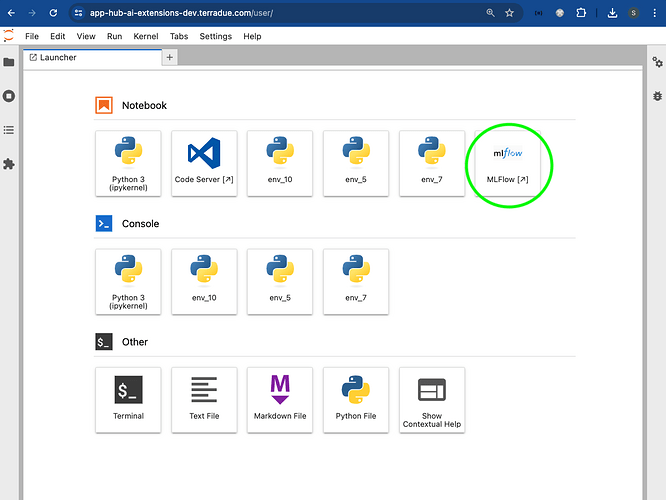This screenshot has height=500, width=666.
Task: Bookmark this page with star icon
Action: click(510, 13)
